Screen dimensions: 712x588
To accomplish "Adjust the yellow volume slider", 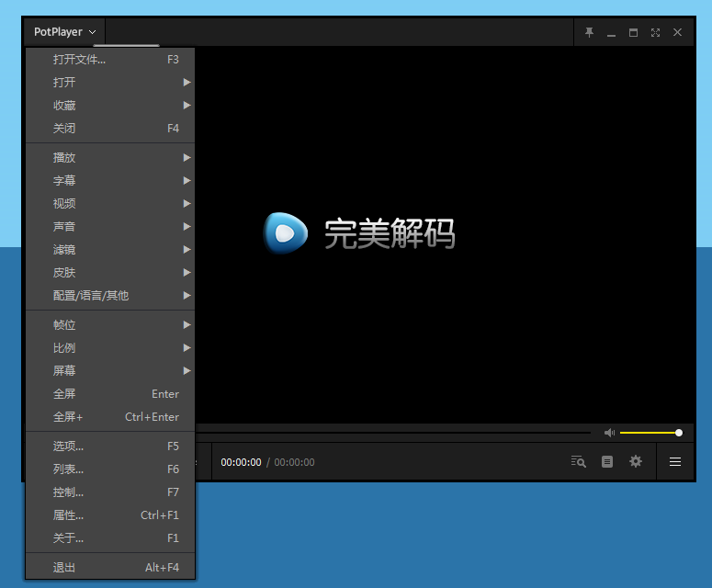I will tap(650, 433).
